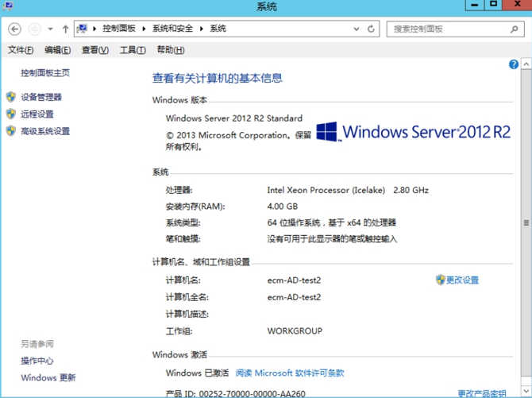Click the shield icon beside 高级系统设置
This screenshot has width=532, height=398.
(x=11, y=131)
